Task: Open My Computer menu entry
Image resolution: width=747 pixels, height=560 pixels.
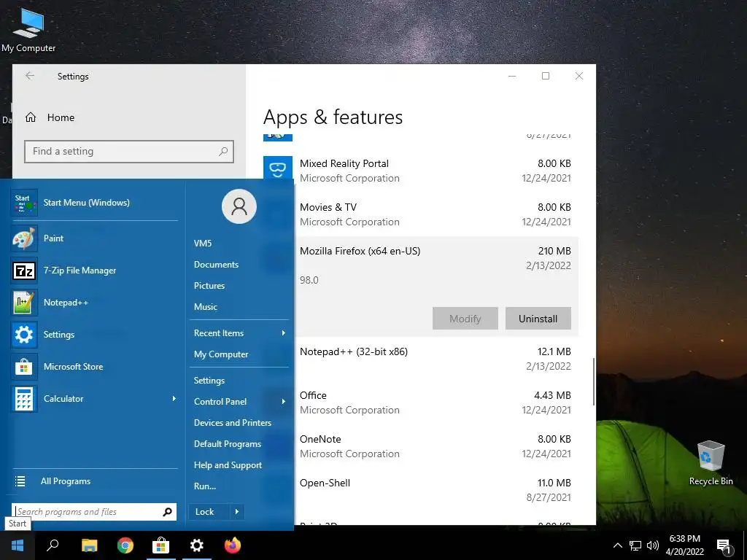Action: tap(221, 354)
